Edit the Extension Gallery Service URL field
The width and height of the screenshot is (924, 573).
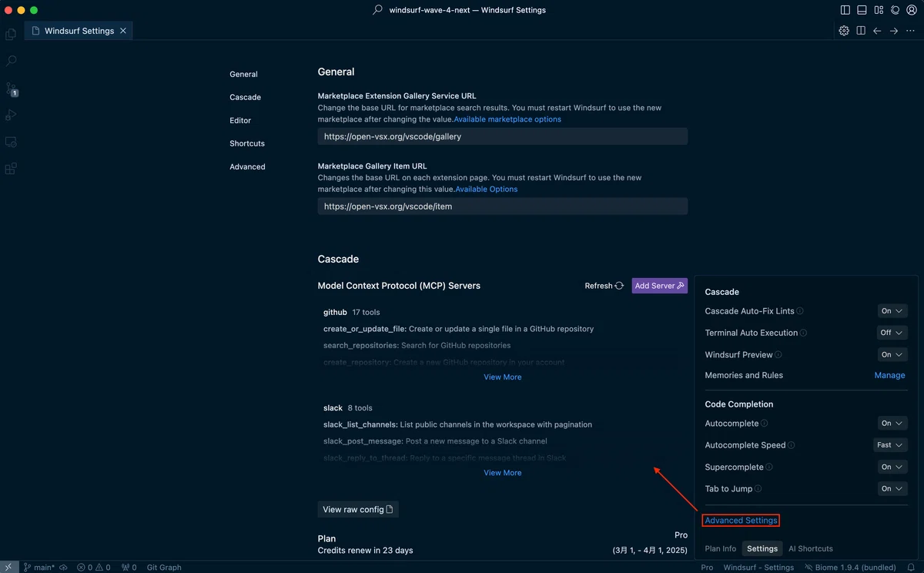[502, 136]
